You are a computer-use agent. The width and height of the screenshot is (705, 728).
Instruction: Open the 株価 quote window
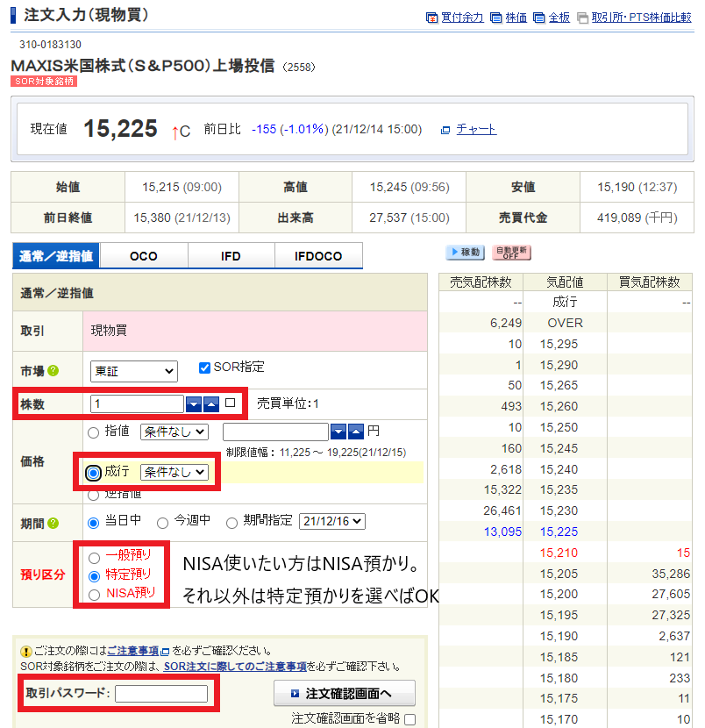point(517,18)
